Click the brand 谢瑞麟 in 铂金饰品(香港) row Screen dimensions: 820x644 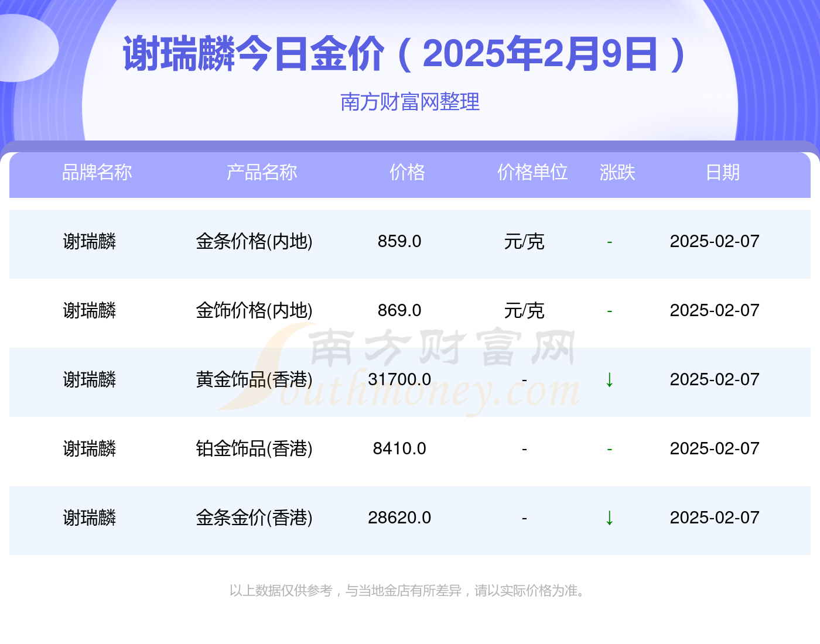[90, 448]
